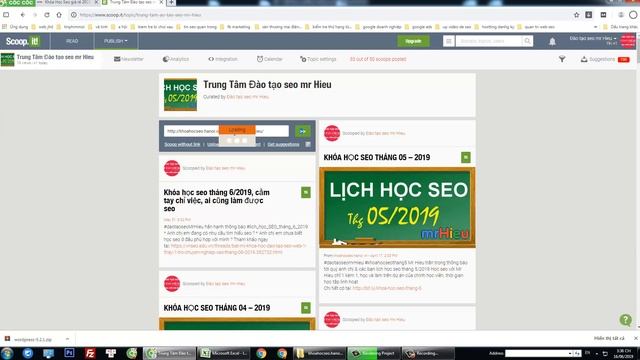640x360 pixels.
Task: Launch Photoshop from taskbar
Action: point(69,353)
